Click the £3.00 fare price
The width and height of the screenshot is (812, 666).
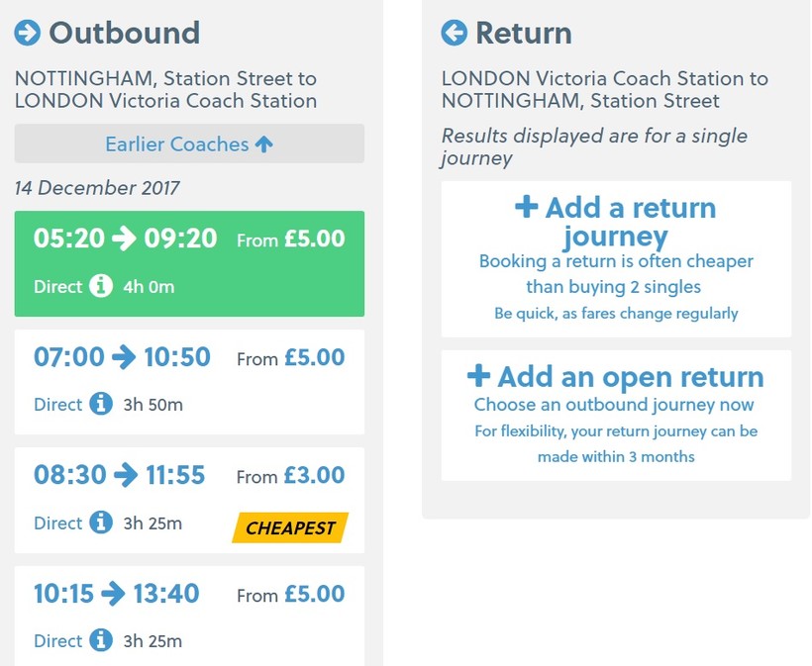pyautogui.click(x=314, y=476)
